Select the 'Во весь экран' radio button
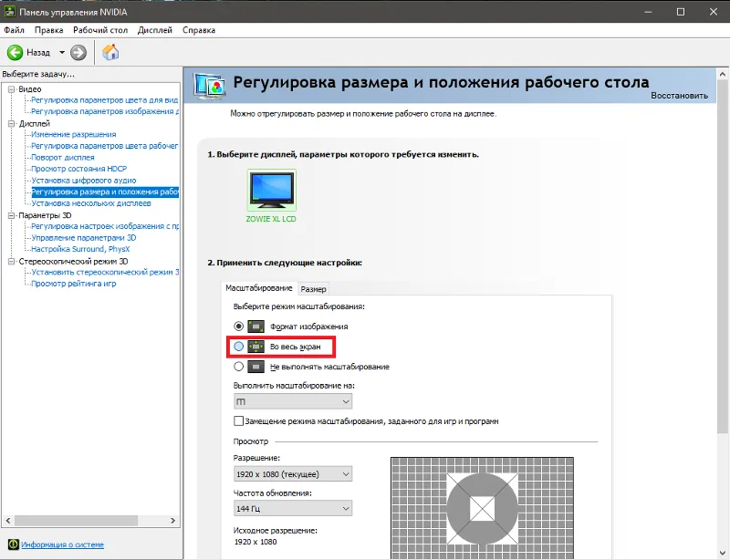 point(238,347)
